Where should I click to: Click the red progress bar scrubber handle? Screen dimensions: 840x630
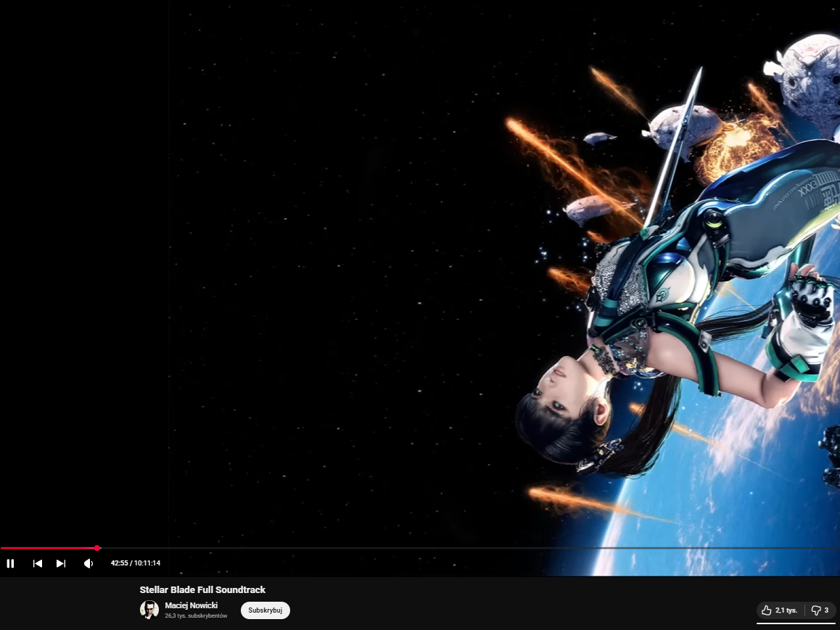pos(97,548)
